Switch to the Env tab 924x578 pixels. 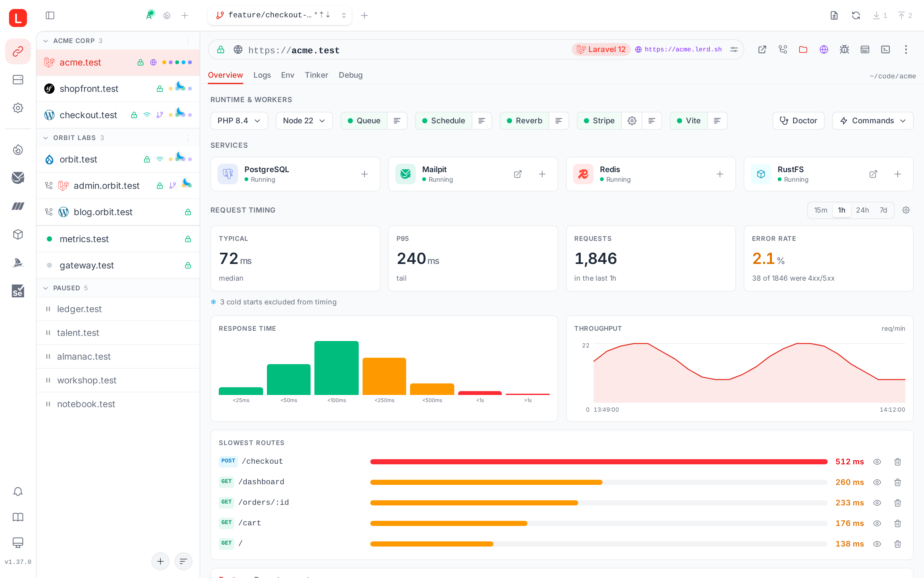287,75
